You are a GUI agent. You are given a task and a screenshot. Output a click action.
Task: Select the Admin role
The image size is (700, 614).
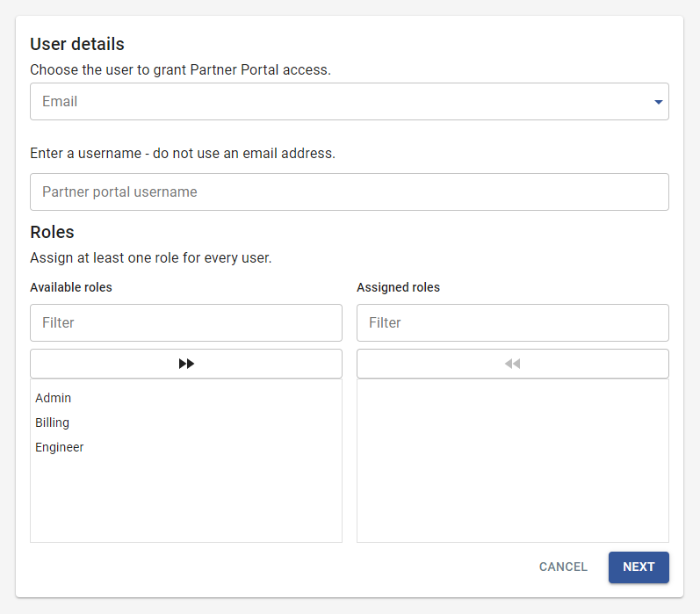tap(54, 398)
